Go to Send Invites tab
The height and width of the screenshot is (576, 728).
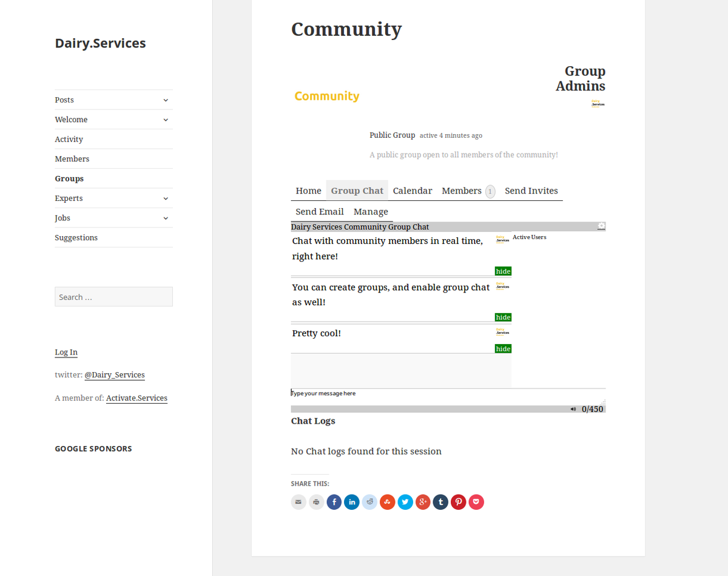tap(531, 191)
